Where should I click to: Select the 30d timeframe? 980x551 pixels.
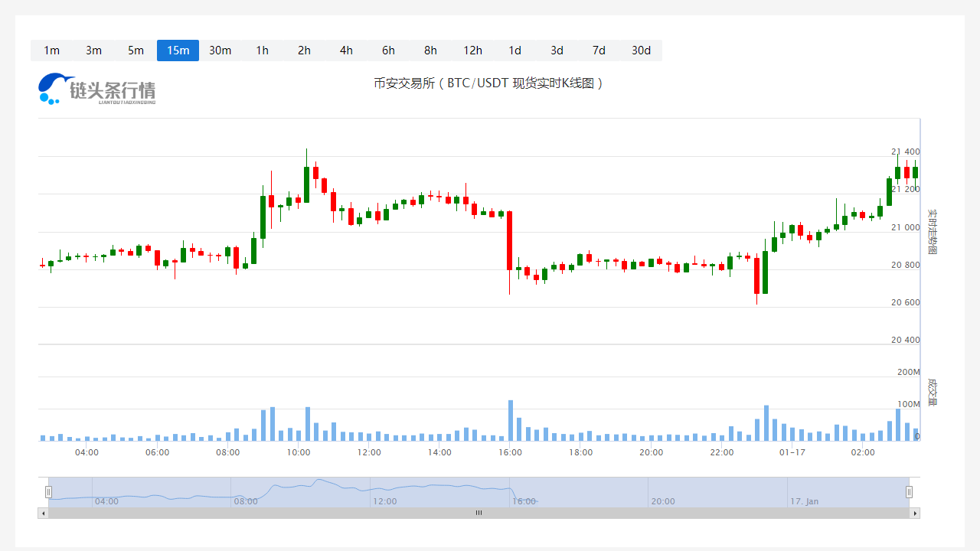click(x=641, y=51)
